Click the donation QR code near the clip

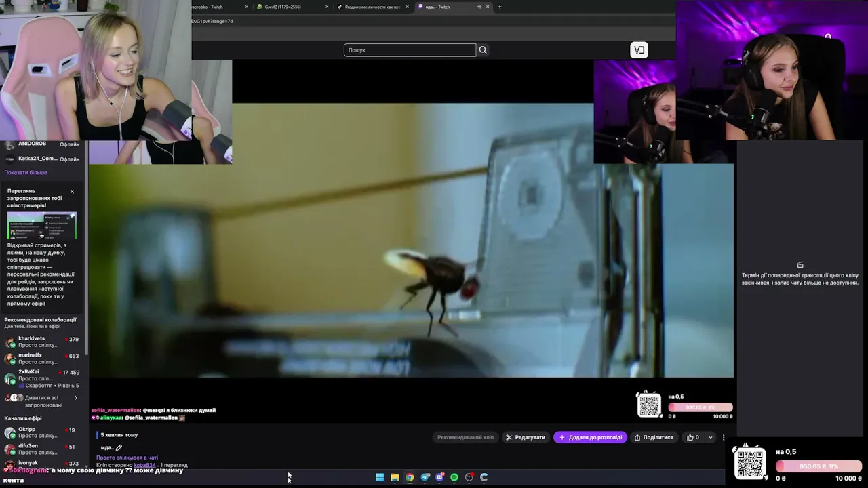[x=649, y=405]
